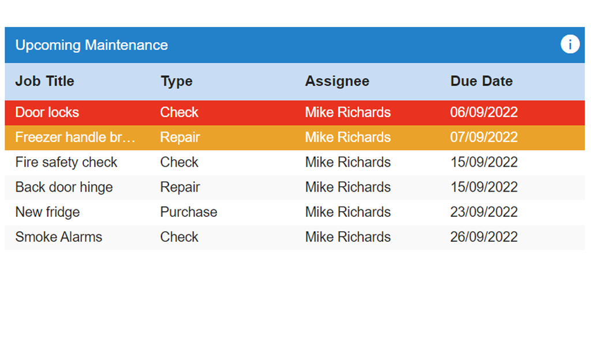Open the Freezer handle job row
Screen dimensions: 591x364
tap(295, 137)
